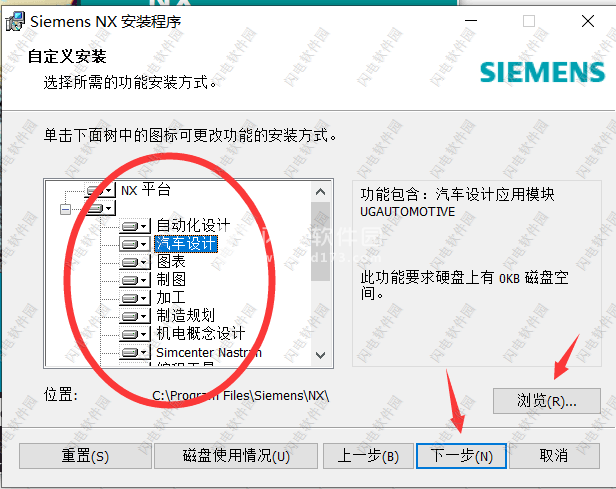Click 重置(S) reset button
The width and height of the screenshot is (616, 489).
pyautogui.click(x=85, y=456)
